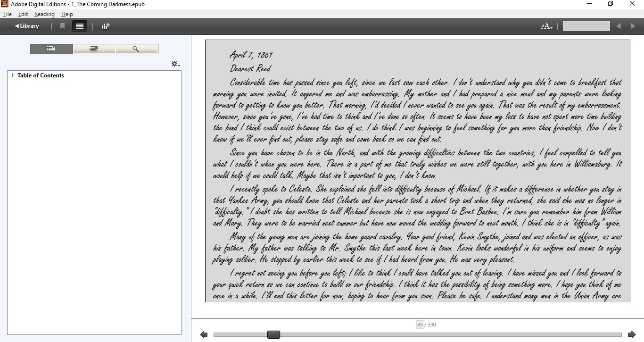The width and height of the screenshot is (644, 342).
Task: Switch to the Bookmarks panel tab
Action: (94, 49)
